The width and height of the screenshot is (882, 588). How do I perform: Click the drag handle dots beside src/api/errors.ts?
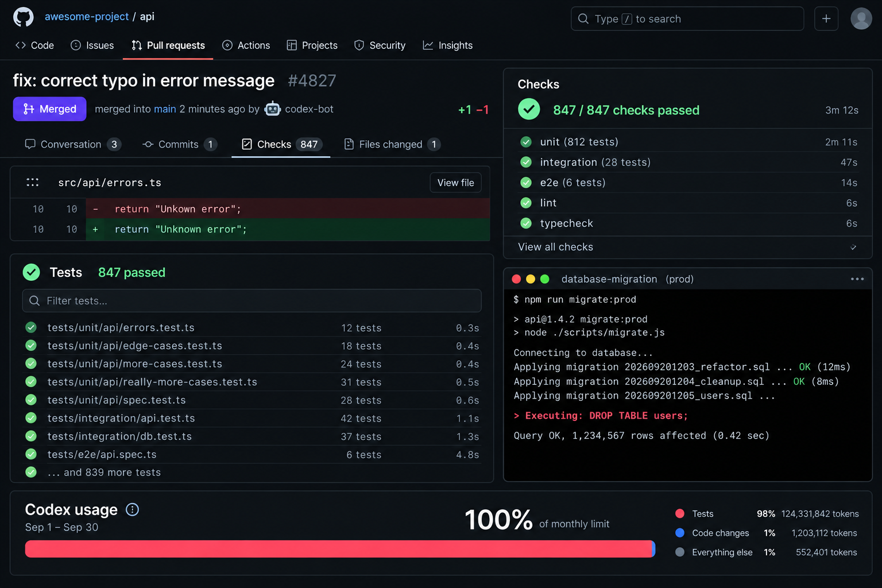(x=33, y=182)
